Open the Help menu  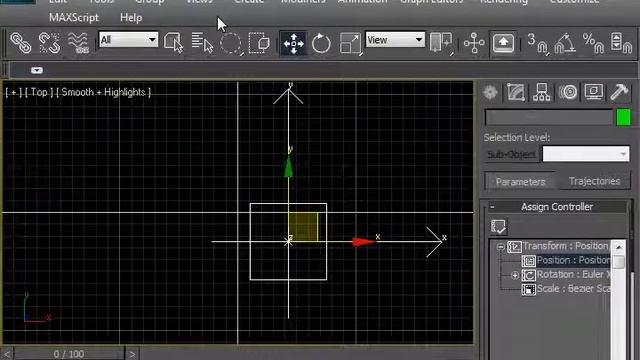pos(131,18)
